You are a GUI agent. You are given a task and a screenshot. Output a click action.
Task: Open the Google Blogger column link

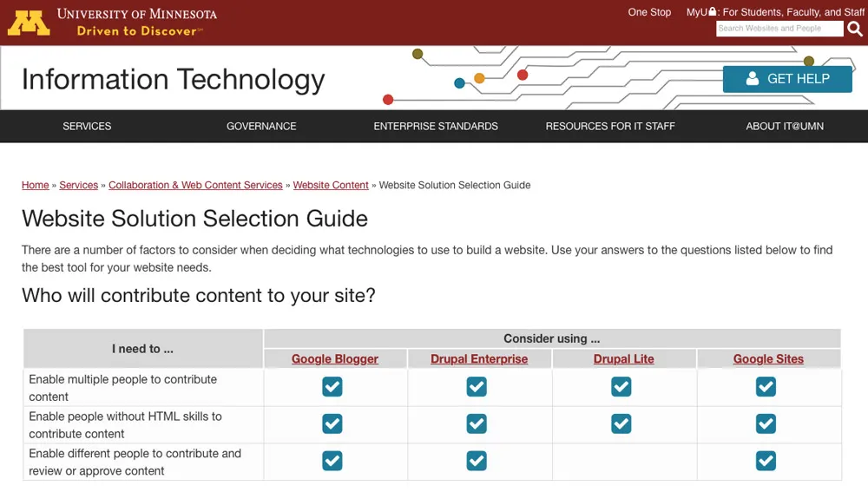335,358
